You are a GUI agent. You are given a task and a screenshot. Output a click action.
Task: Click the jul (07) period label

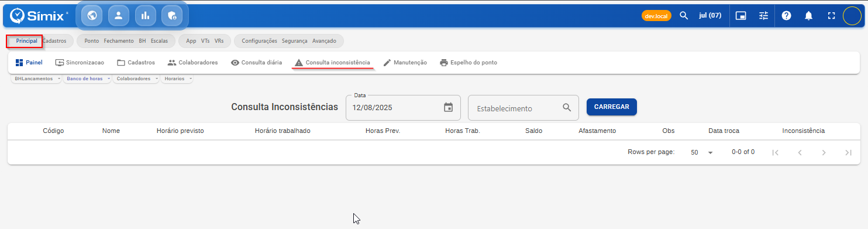point(710,16)
